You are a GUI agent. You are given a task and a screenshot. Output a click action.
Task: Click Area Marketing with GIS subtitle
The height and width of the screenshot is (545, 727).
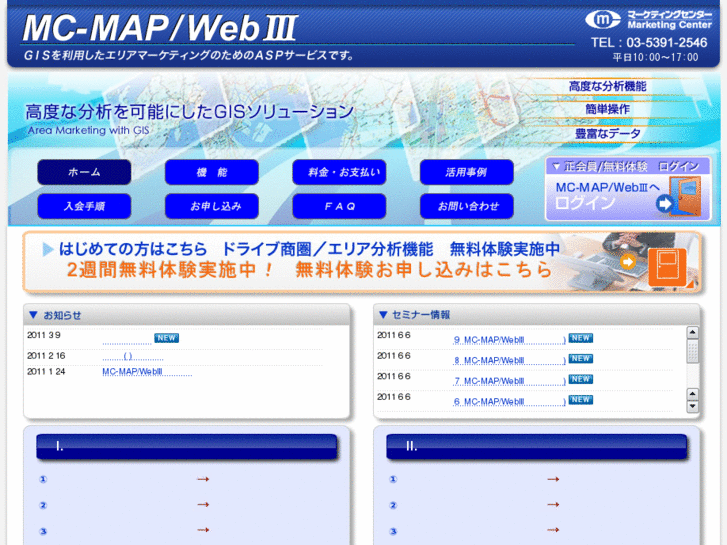point(89,130)
